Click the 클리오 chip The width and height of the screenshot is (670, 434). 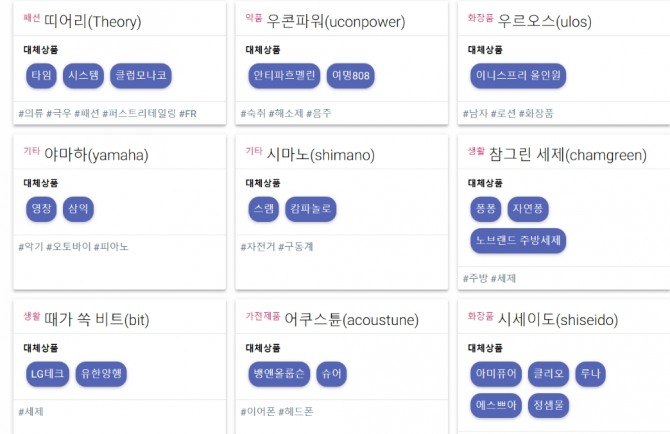click(x=548, y=374)
